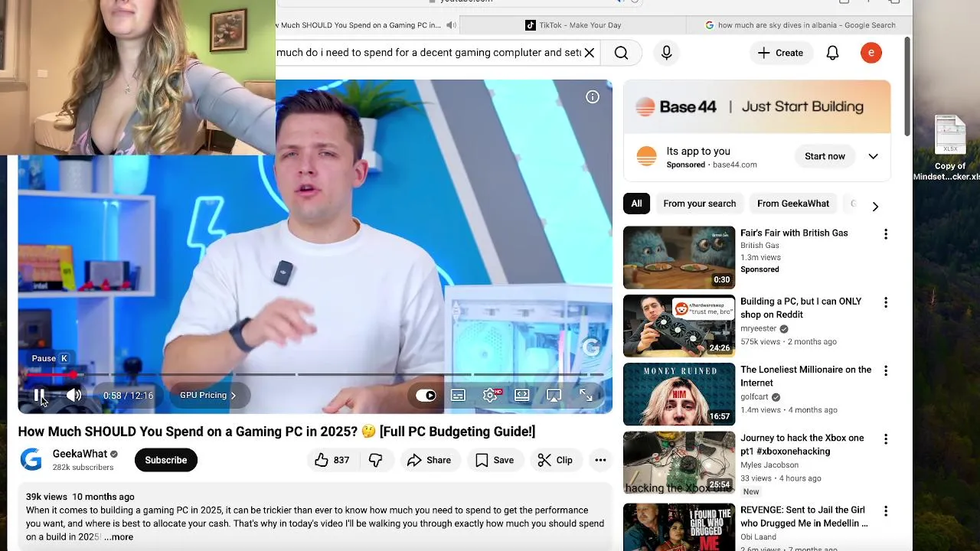This screenshot has width=980, height=551.
Task: Click Start now on Base44 ad
Action: pos(825,156)
